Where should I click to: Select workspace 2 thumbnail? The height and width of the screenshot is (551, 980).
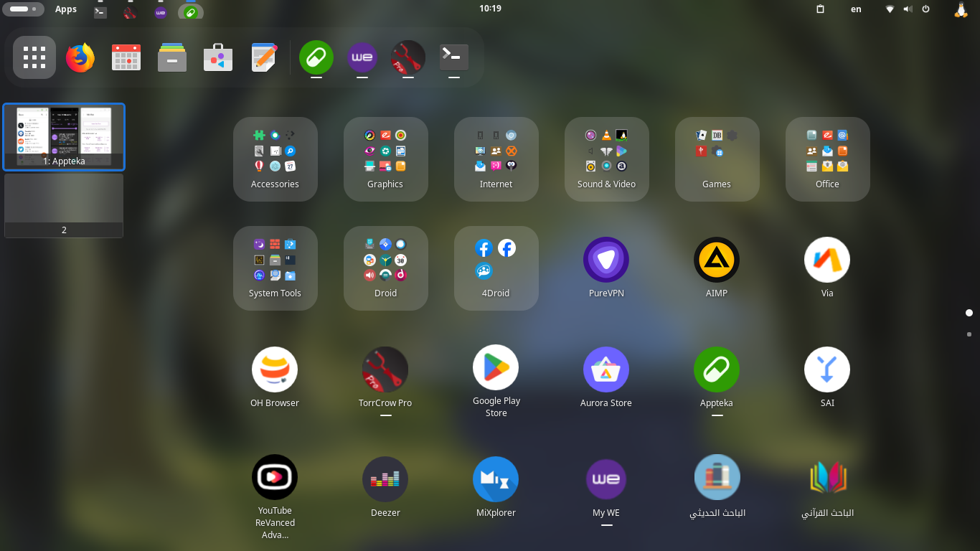[64, 205]
